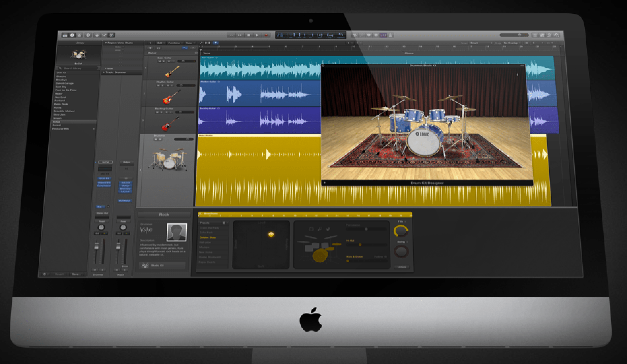Adjust the master volume slider
This screenshot has width=627, height=364.
tap(514, 35)
